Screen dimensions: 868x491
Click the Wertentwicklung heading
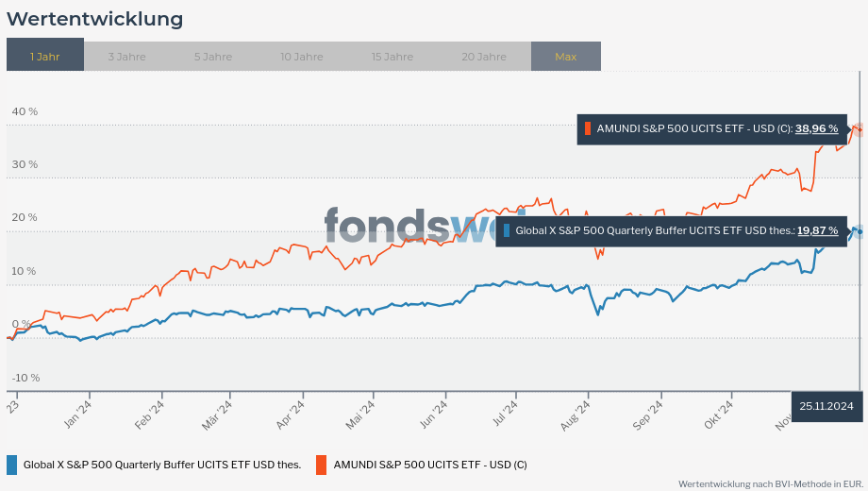[94, 19]
